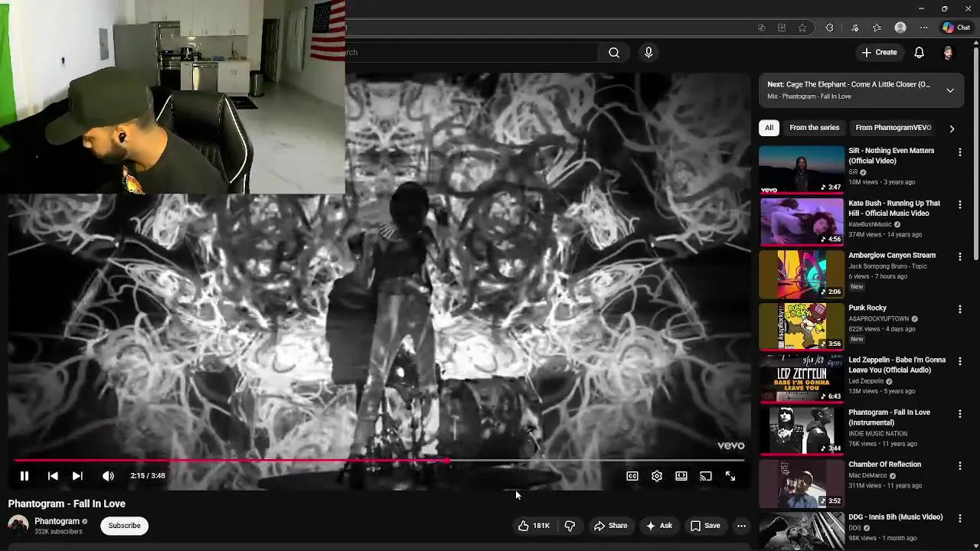The height and width of the screenshot is (551, 980).
Task: Expand the Next mix playlist chevron
Action: tap(950, 90)
